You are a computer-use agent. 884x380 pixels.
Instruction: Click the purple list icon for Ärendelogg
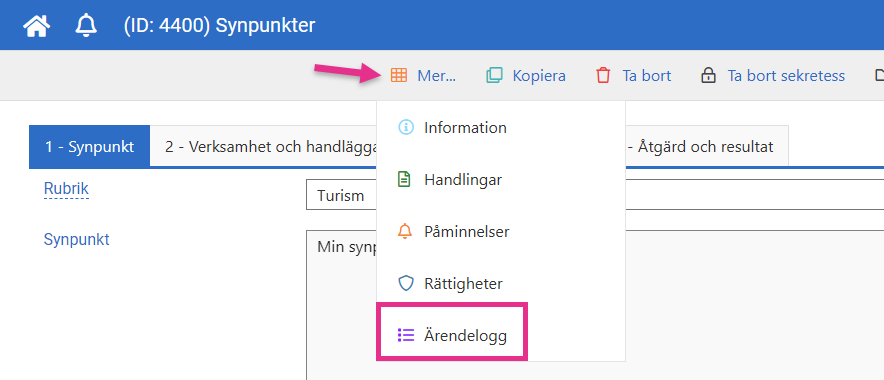405,335
